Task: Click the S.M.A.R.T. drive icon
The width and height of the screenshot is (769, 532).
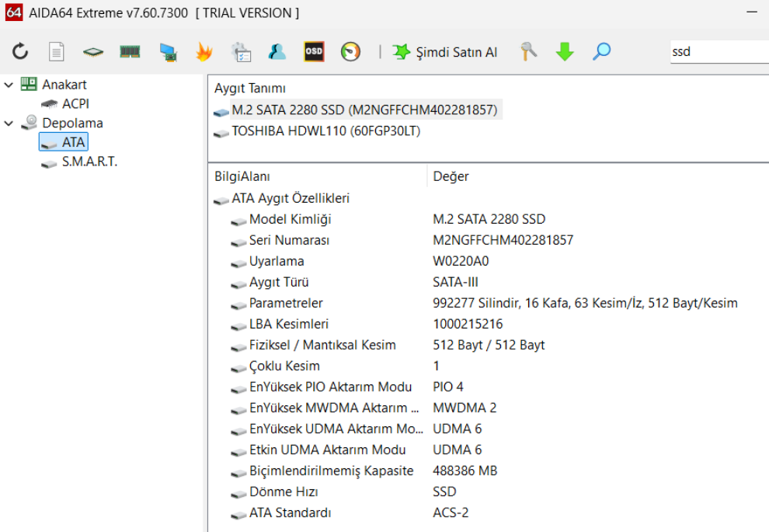Action: 49,164
